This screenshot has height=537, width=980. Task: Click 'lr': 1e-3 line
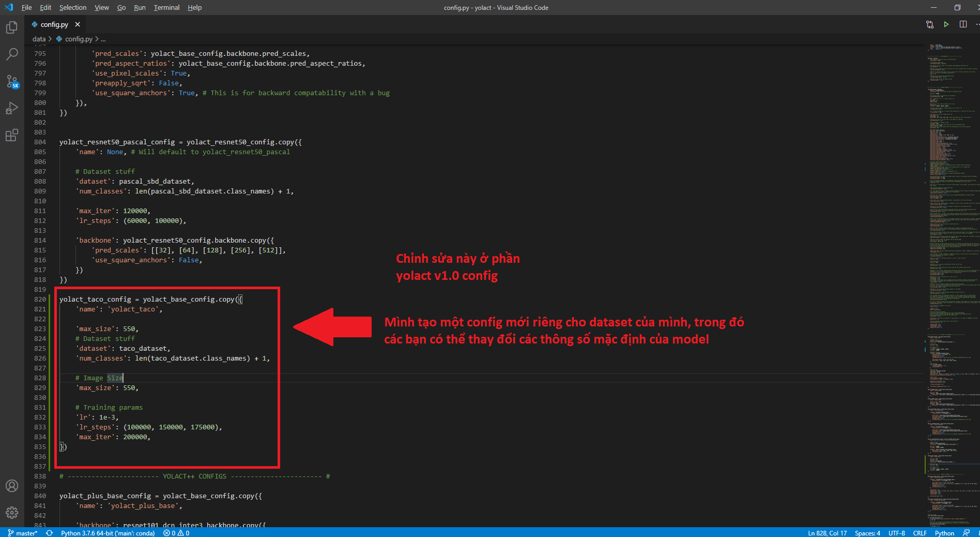(x=97, y=417)
